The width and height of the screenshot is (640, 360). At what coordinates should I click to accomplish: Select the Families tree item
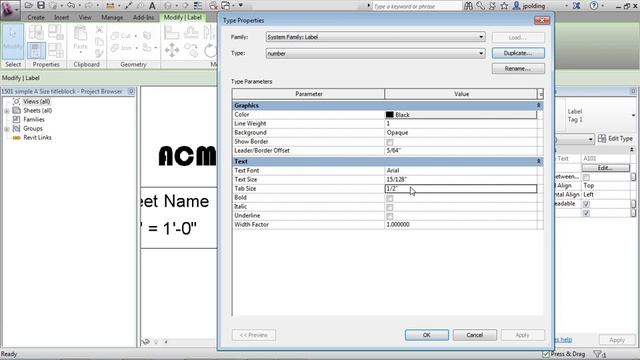[34, 120]
